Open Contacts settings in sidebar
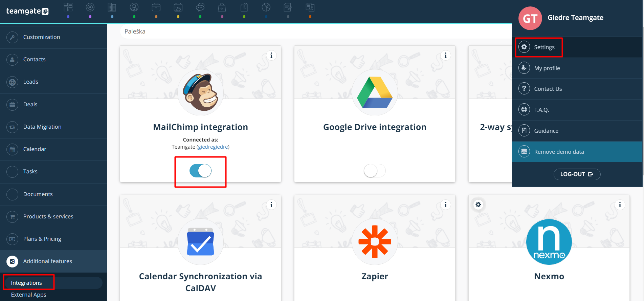644x301 pixels. click(x=53, y=60)
